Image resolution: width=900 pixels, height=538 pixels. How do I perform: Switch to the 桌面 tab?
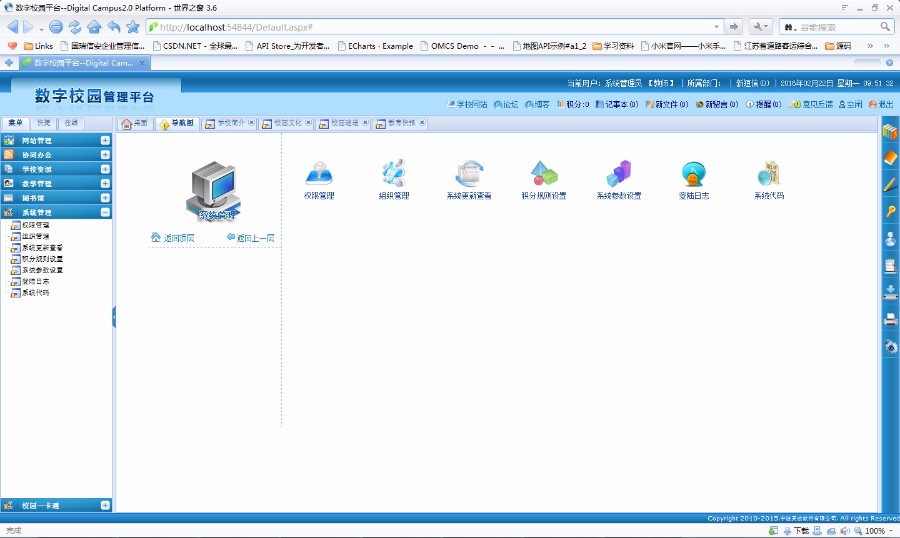[x=135, y=123]
